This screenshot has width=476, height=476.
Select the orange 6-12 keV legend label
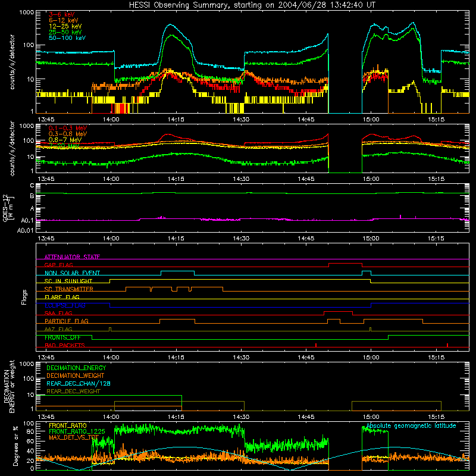point(64,20)
